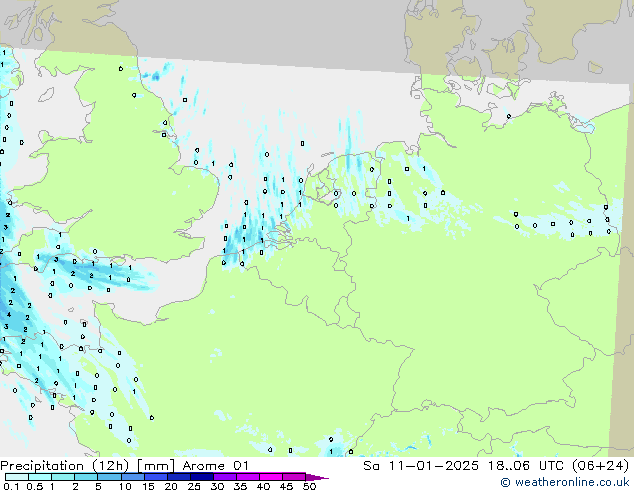The width and height of the screenshot is (634, 490).
Task: Click the '[mm]' unit label
Action: tap(156, 466)
